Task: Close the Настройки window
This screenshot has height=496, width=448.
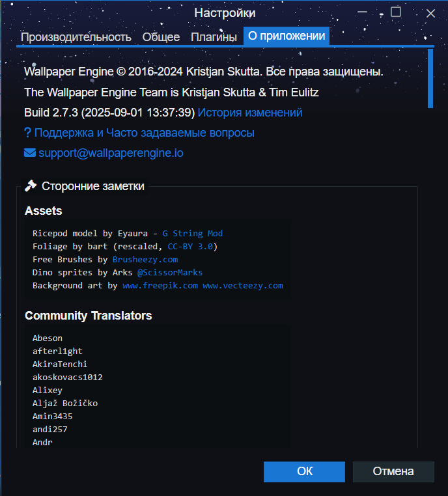Action: pyautogui.click(x=430, y=13)
